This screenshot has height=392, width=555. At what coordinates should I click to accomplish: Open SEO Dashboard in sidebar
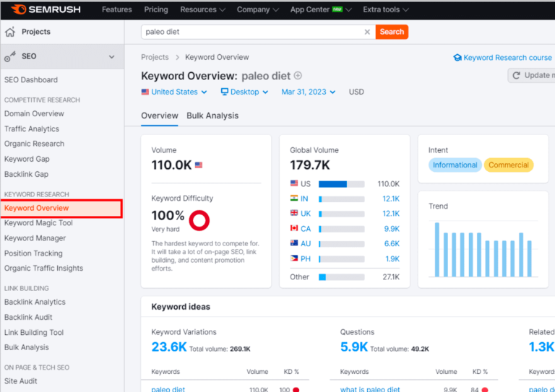click(x=31, y=80)
